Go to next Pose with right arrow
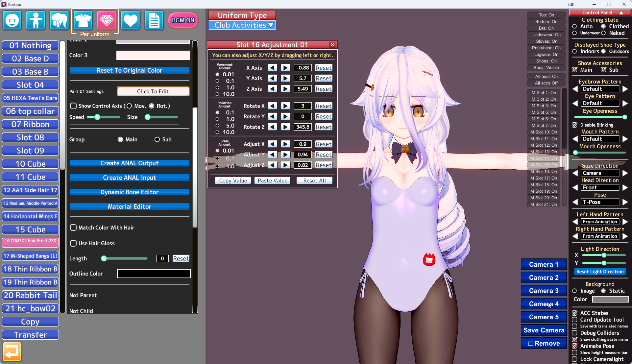The width and height of the screenshot is (632, 364). click(x=625, y=202)
